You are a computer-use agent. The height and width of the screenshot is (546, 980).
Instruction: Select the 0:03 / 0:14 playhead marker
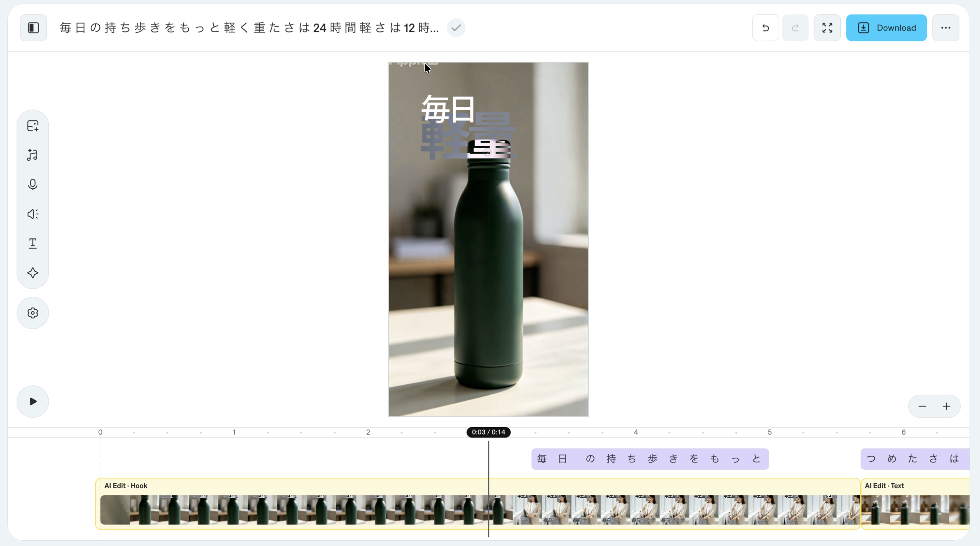488,432
